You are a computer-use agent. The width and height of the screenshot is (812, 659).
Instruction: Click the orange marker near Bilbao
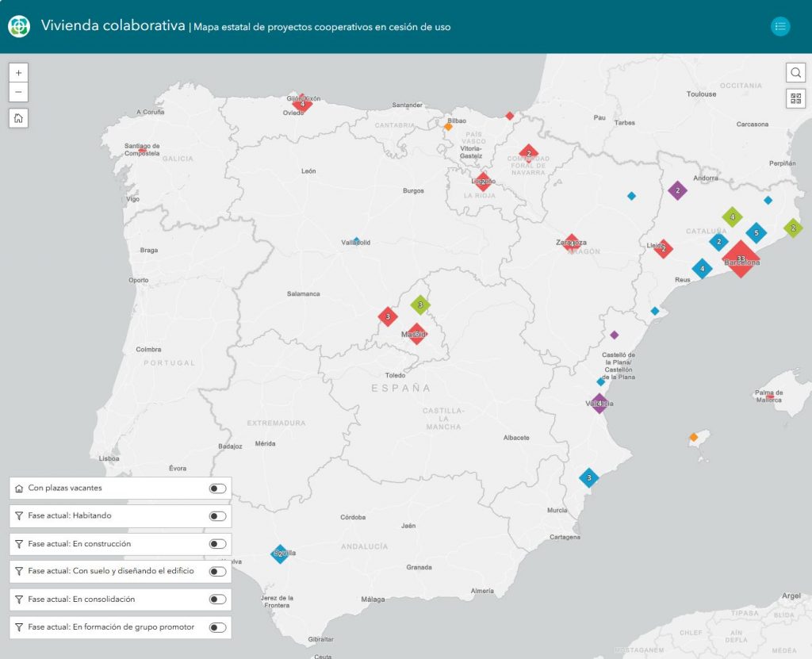coord(448,126)
